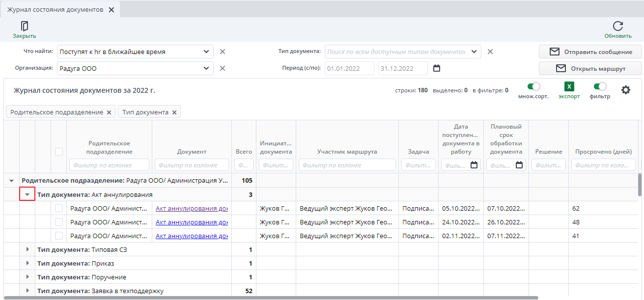Open the first Акт аннулирования document link
The image size is (644, 300).
[192, 208]
